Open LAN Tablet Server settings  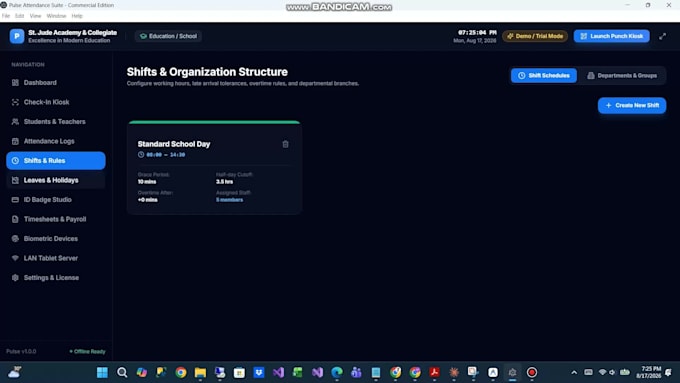pos(56,258)
